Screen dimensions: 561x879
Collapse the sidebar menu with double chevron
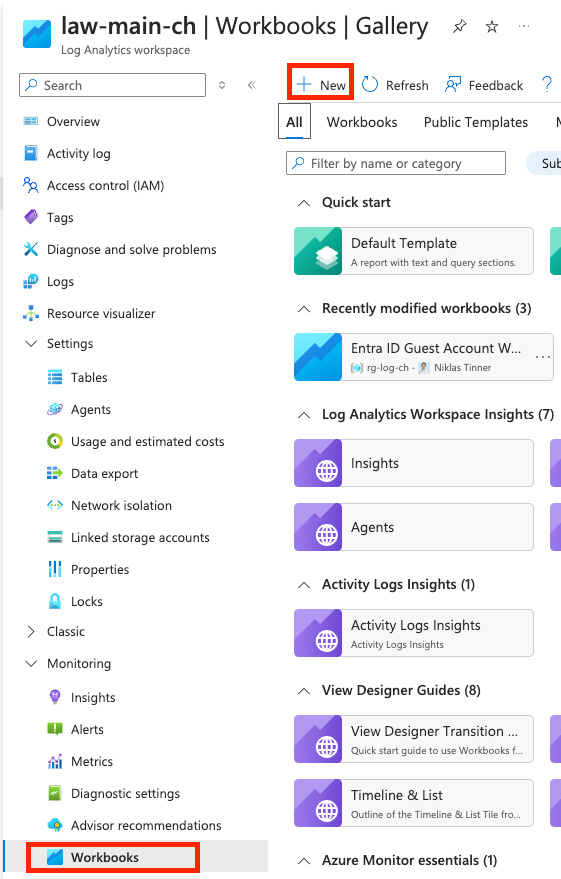tap(252, 85)
